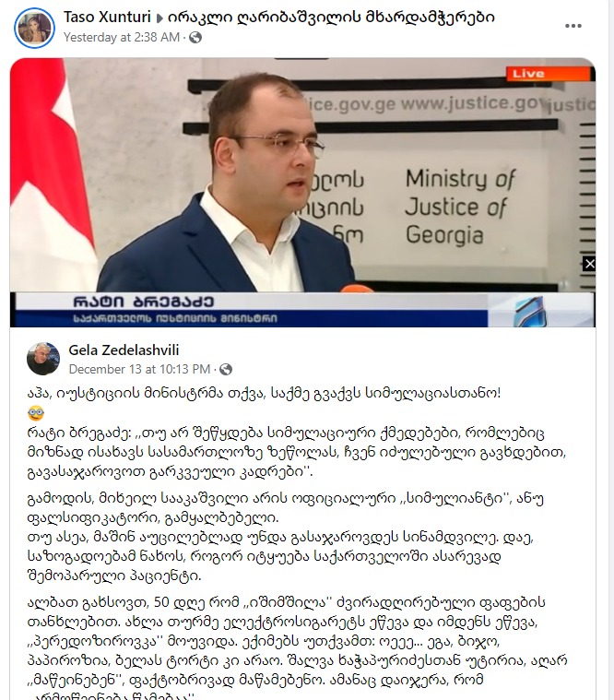This screenshot has width=614, height=700.
Task: Open Taso Xunturi profile name link
Action: click(x=107, y=17)
